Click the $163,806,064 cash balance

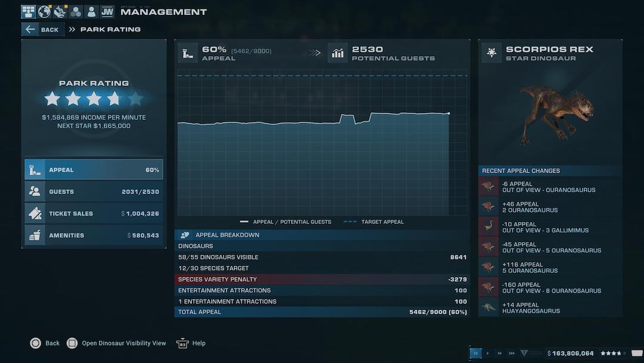571,353
